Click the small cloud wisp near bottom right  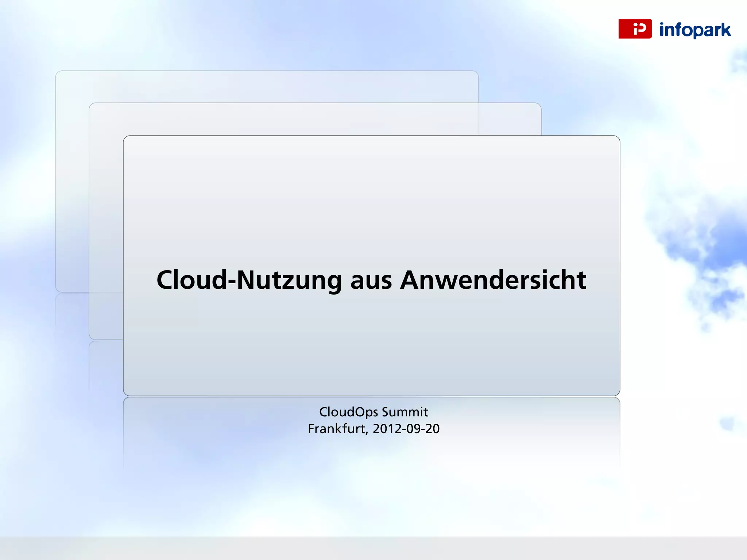tap(728, 424)
